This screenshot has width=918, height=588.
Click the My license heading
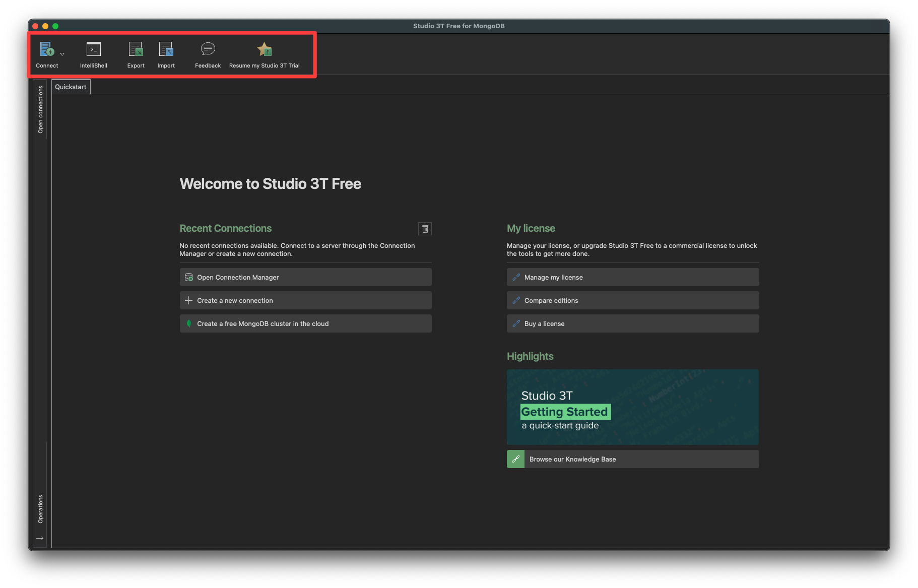(531, 228)
